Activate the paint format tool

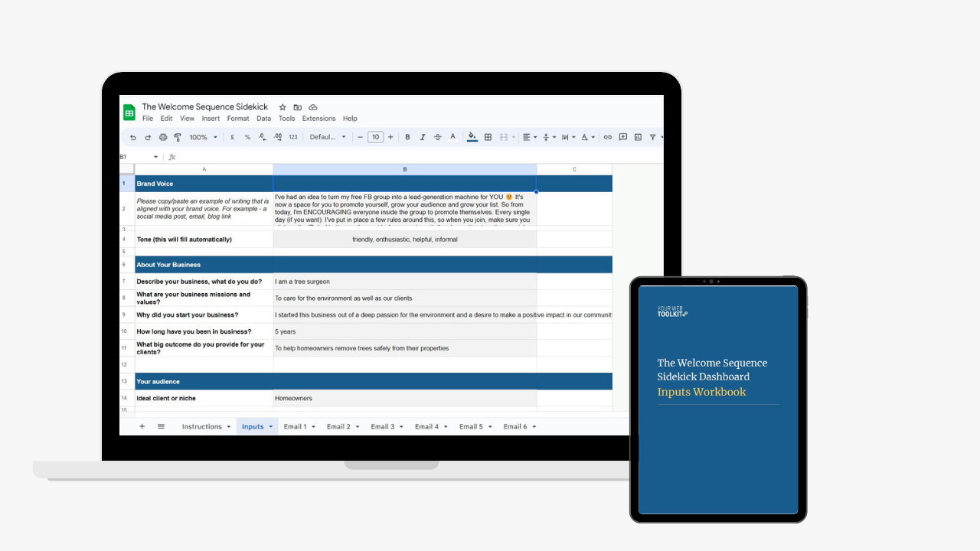(x=178, y=138)
